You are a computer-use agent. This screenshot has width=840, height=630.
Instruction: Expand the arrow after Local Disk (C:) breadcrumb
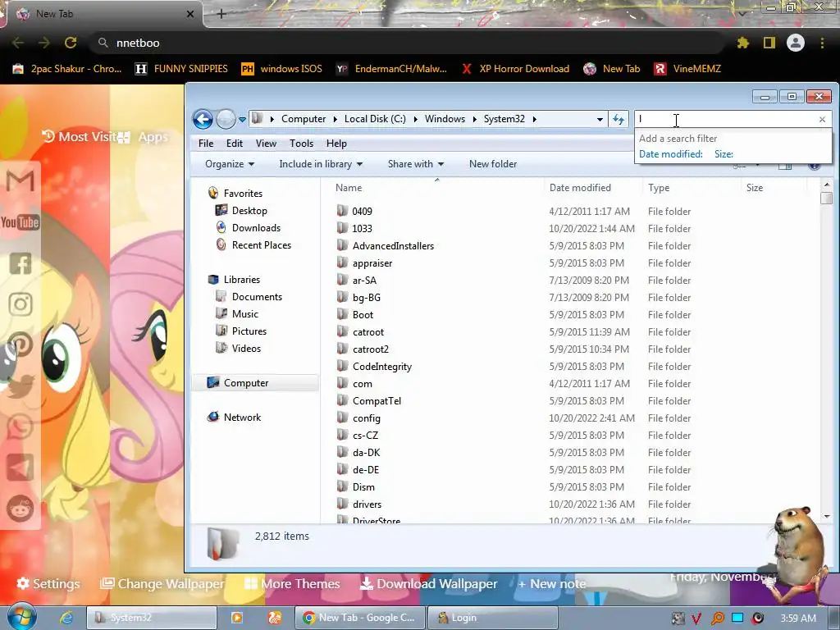click(x=415, y=119)
